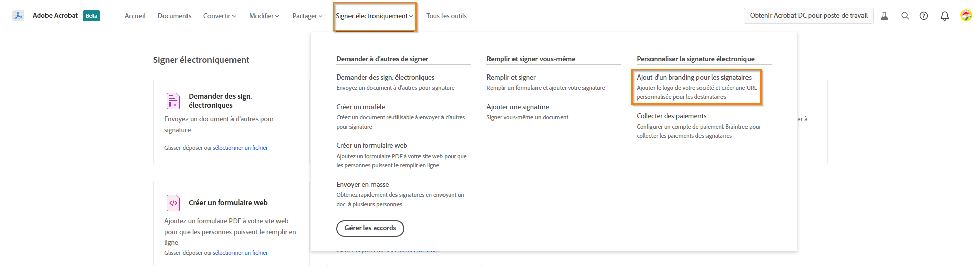The width and height of the screenshot is (980, 275).
Task: Open the Documents tab
Action: [174, 16]
